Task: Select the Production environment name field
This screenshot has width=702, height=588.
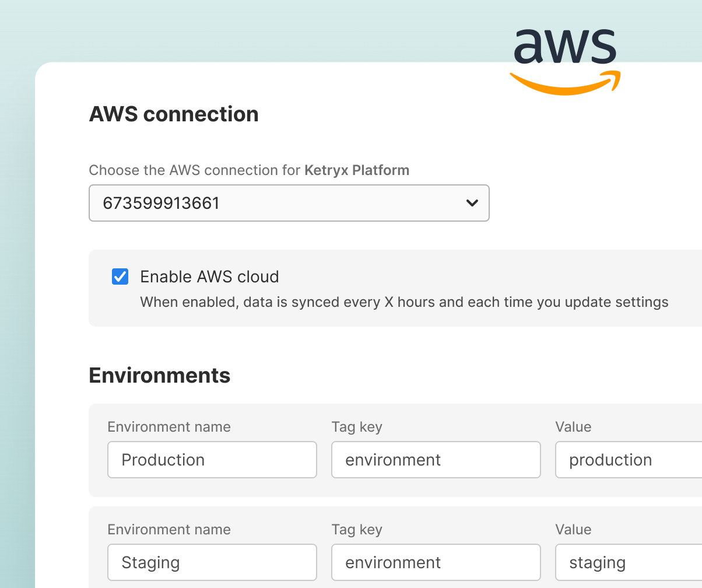Action: click(x=212, y=460)
